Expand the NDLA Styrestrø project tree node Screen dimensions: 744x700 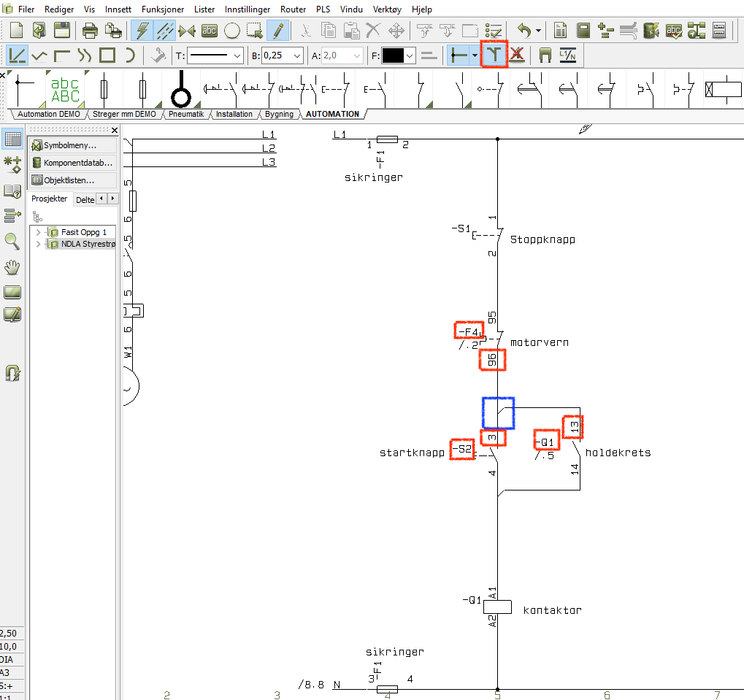(x=39, y=245)
